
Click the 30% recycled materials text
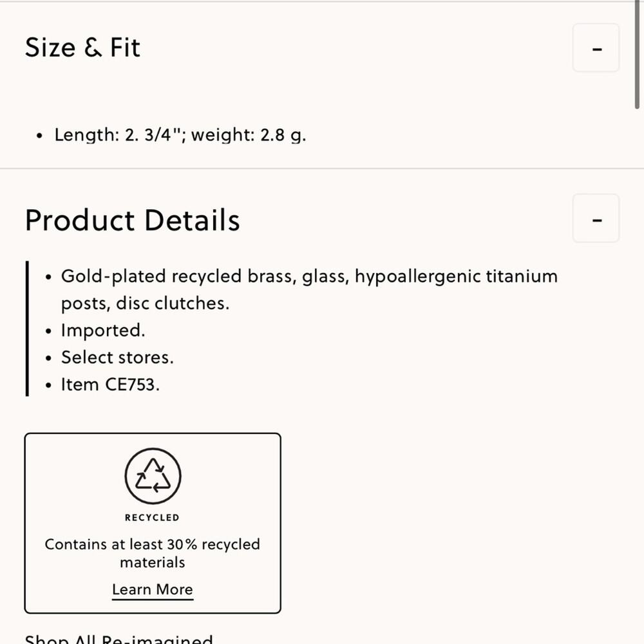[x=153, y=553]
